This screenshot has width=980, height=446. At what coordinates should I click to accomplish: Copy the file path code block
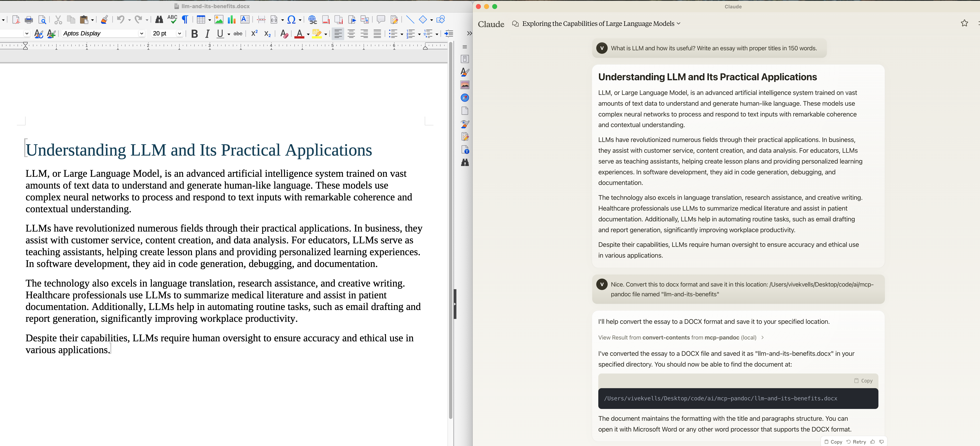coord(863,381)
